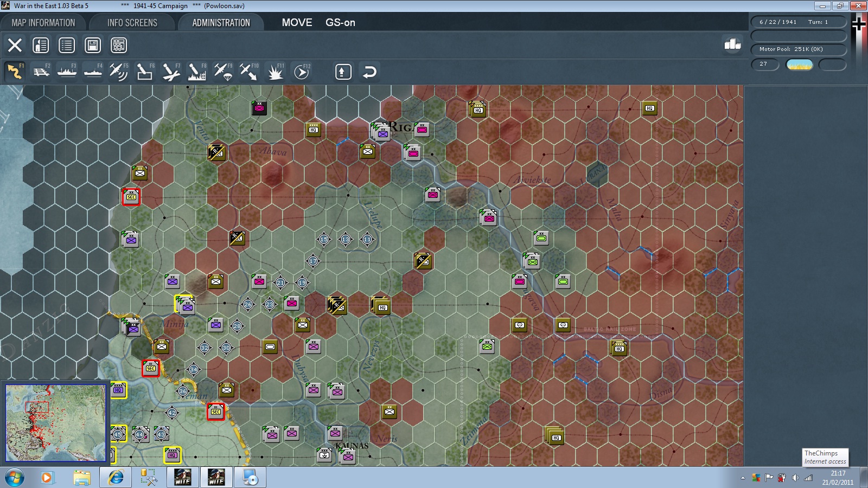Image resolution: width=868 pixels, height=488 pixels.
Task: Click the boxed up-arrow toolbar button
Action: click(x=343, y=72)
